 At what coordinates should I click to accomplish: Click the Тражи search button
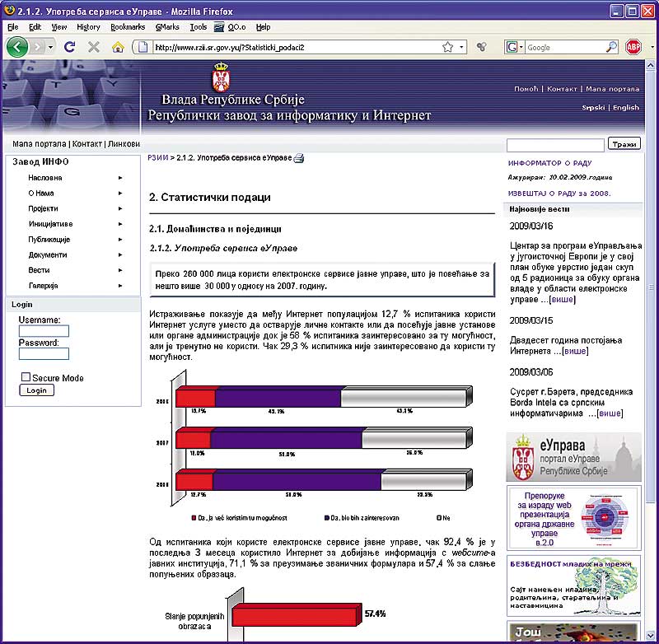pyautogui.click(x=624, y=144)
